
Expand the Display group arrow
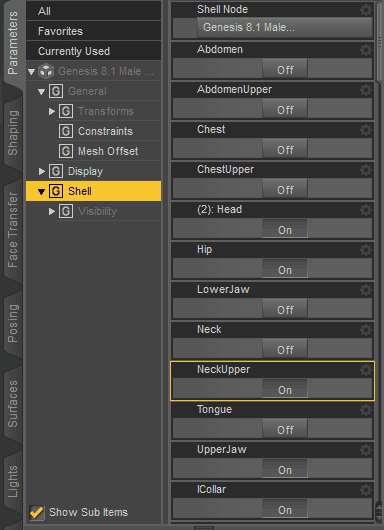42,171
